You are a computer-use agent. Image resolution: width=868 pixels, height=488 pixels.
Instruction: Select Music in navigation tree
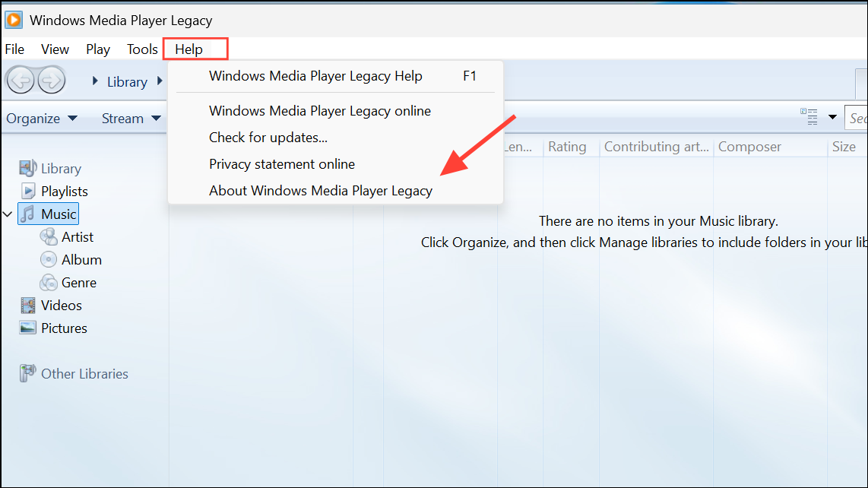59,214
